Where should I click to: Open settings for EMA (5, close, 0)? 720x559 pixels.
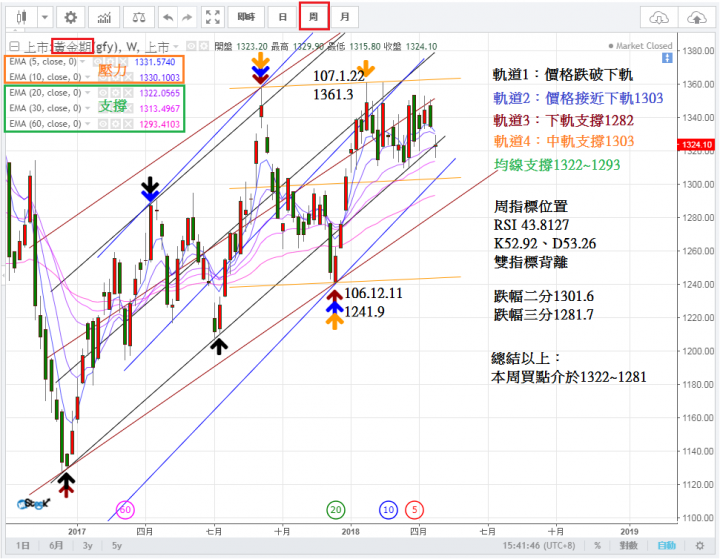point(110,62)
